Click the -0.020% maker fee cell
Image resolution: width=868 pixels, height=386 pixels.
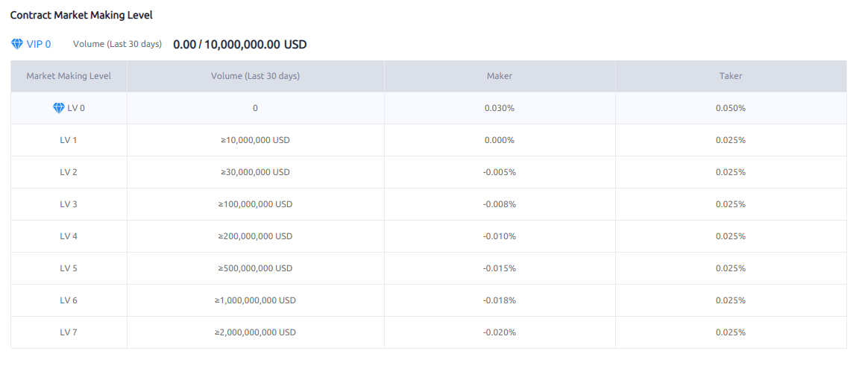500,332
